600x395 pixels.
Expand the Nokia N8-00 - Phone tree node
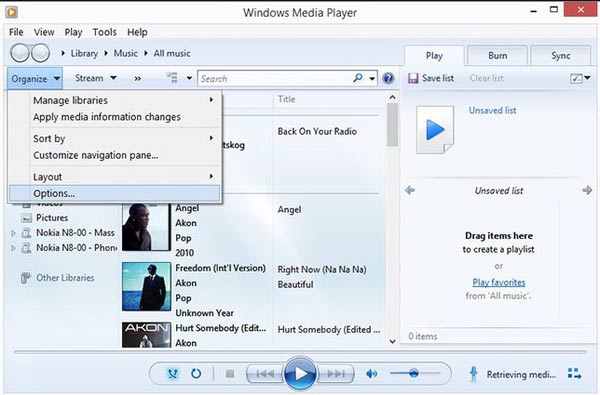13,248
